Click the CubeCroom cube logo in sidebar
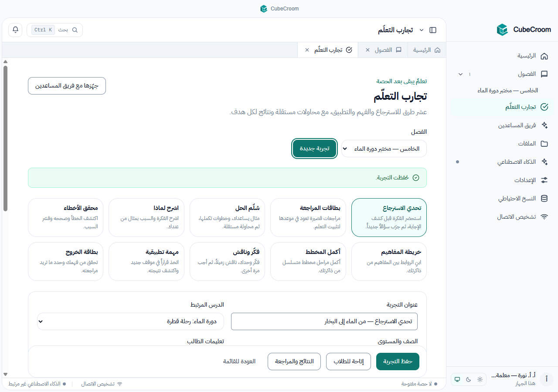The height and width of the screenshot is (392, 558). click(x=503, y=30)
